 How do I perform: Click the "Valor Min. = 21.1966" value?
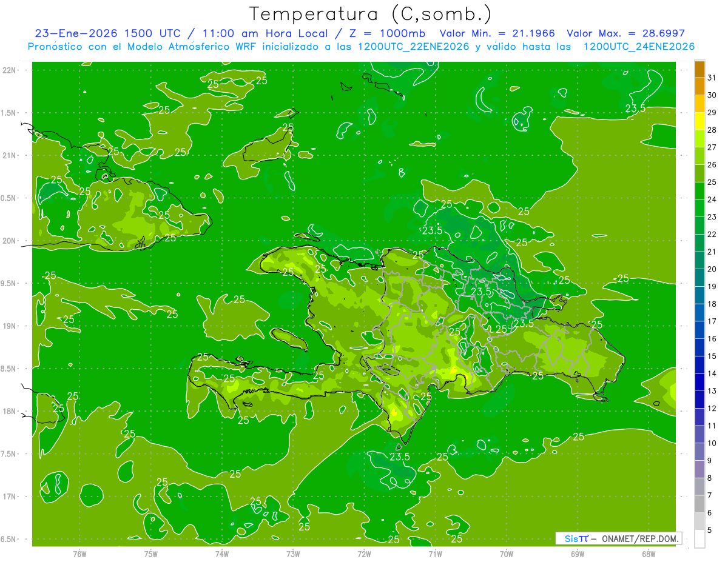(497, 33)
